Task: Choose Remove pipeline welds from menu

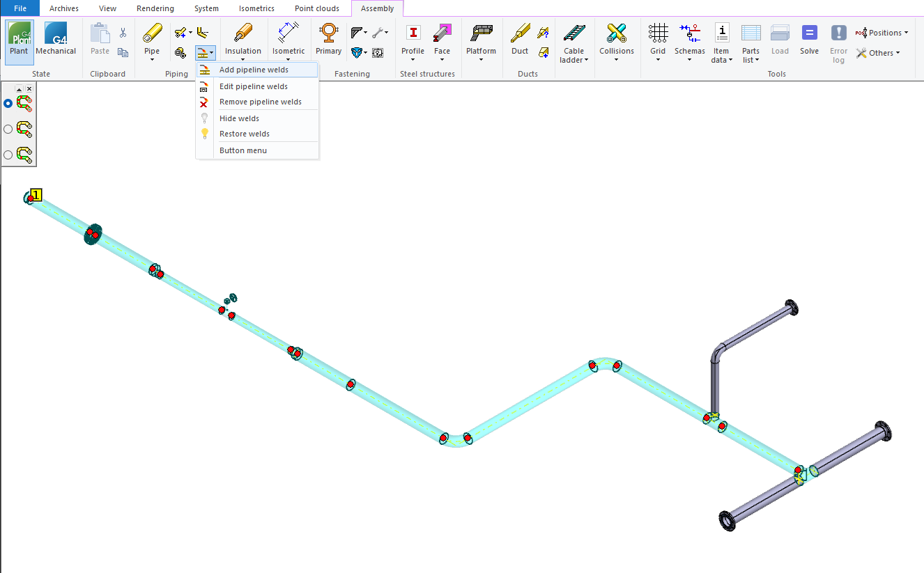Action: point(260,102)
